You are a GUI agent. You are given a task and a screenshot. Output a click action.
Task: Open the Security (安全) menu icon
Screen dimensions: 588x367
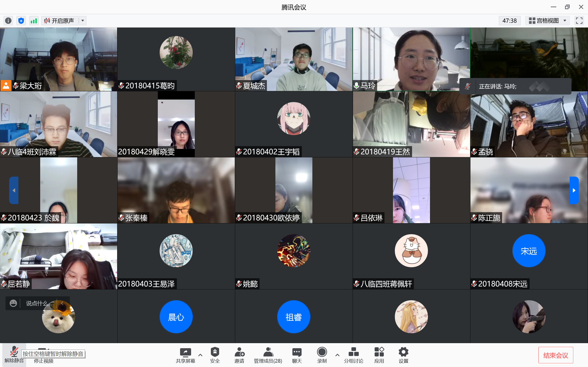(215, 355)
